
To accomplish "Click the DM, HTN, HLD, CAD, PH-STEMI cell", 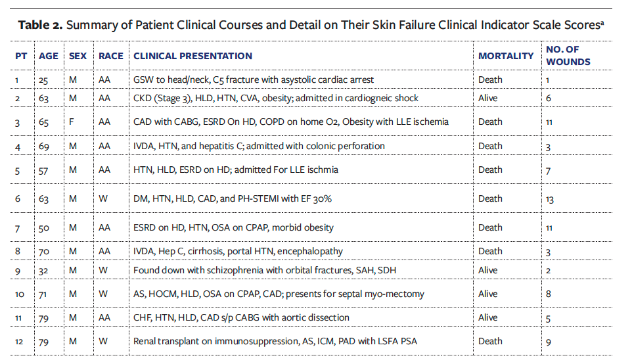I will click(232, 198).
